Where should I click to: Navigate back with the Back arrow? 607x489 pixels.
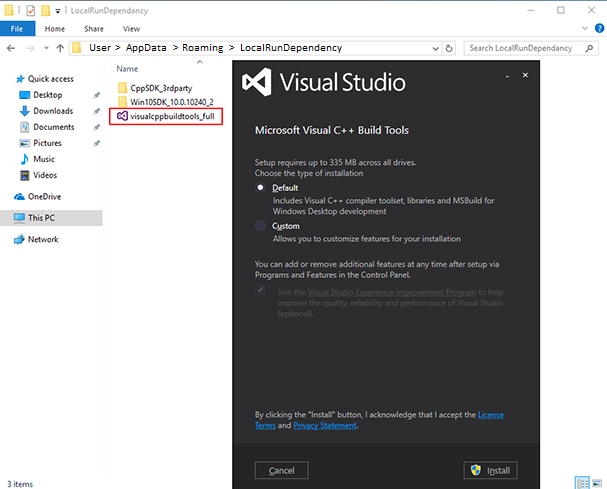[x=11, y=48]
